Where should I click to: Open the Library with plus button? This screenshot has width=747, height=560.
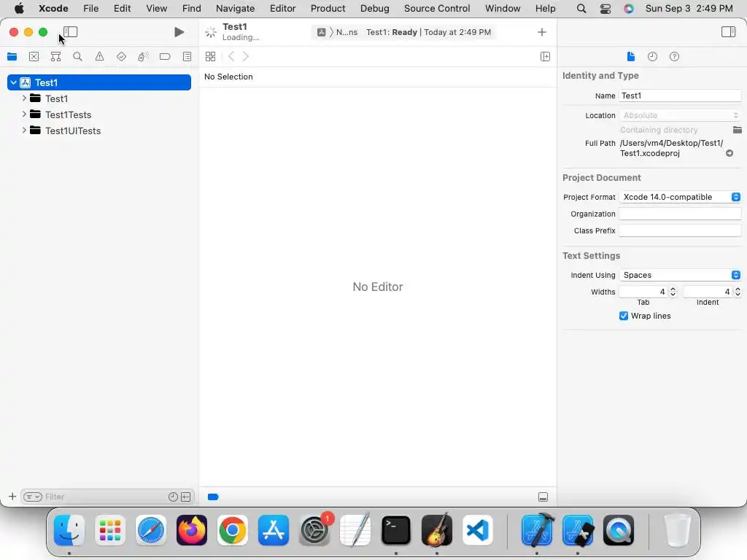click(542, 32)
